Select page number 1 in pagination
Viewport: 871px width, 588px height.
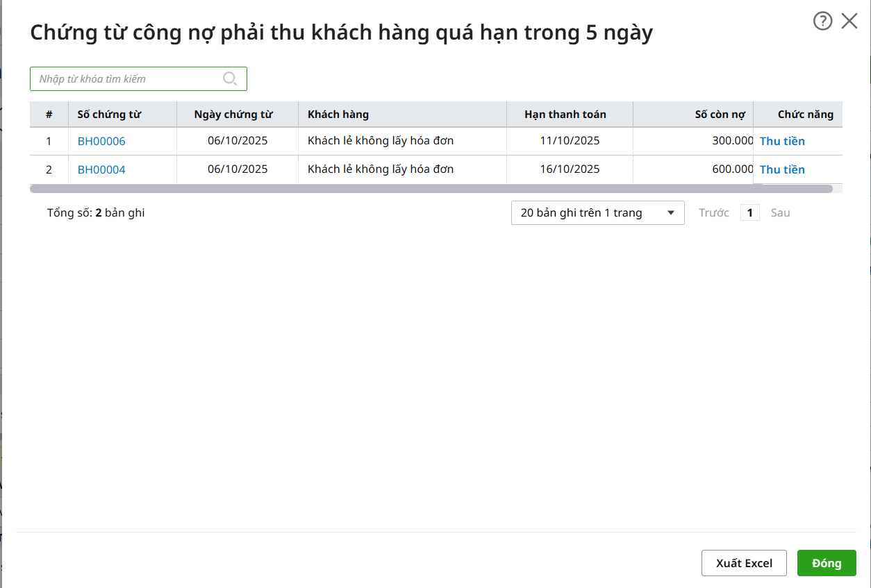click(749, 213)
